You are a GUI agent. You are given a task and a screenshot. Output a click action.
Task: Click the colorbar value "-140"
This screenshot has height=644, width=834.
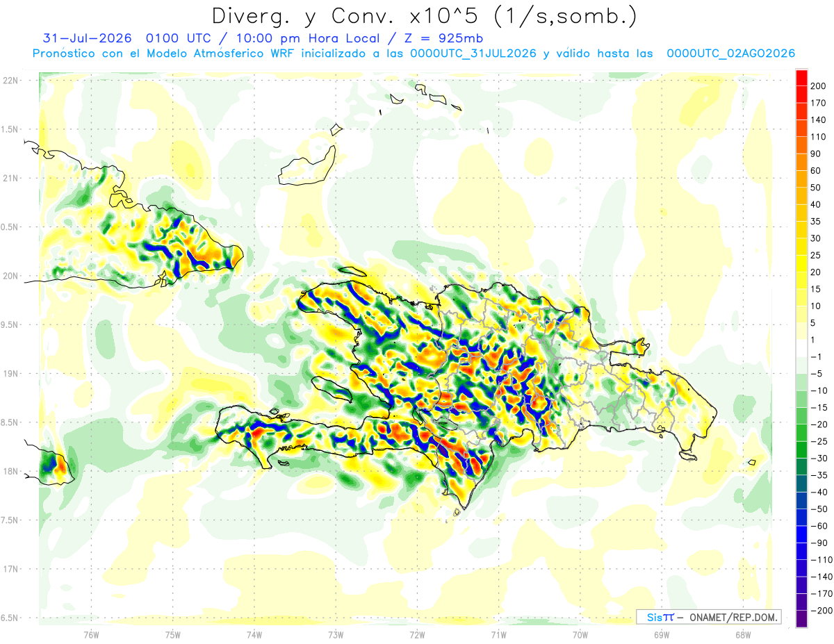coord(821,577)
